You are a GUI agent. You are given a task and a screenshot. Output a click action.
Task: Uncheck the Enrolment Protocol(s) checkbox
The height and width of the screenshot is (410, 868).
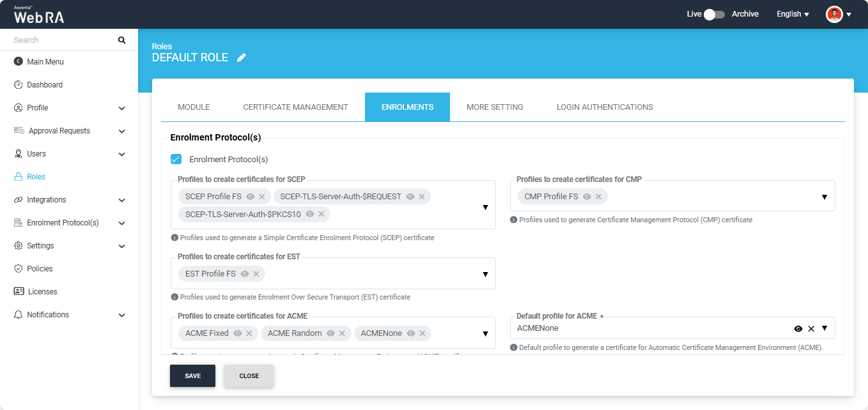[176, 159]
